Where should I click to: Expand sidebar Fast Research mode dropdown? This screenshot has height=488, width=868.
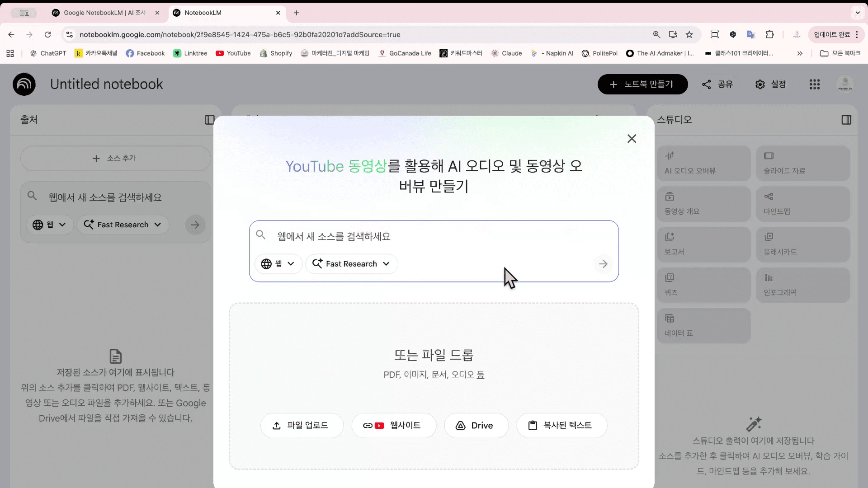(123, 225)
